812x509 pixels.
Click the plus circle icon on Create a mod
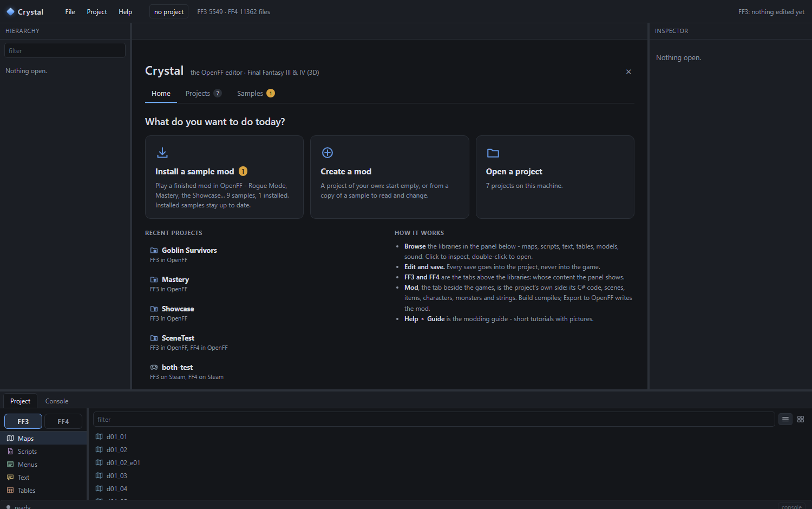328,153
